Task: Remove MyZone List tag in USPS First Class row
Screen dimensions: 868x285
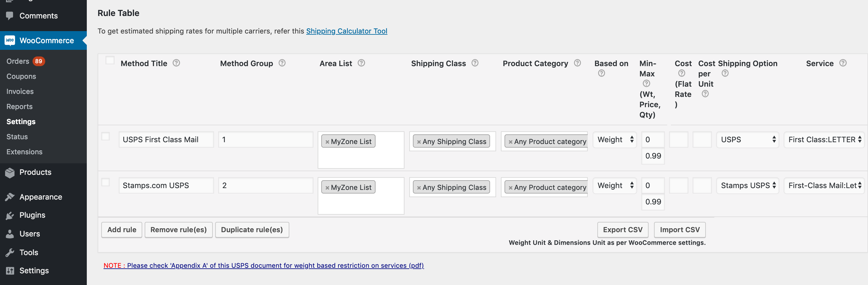Action: [x=327, y=142]
